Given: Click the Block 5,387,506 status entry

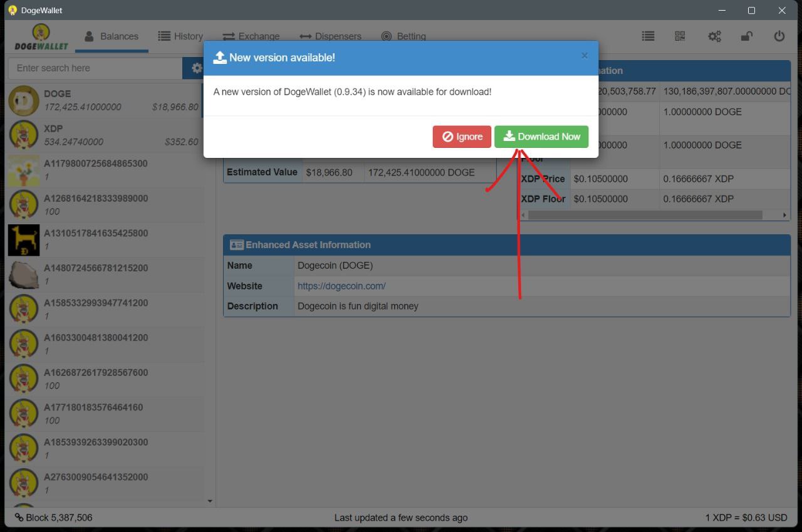Looking at the screenshot, I should [x=54, y=518].
